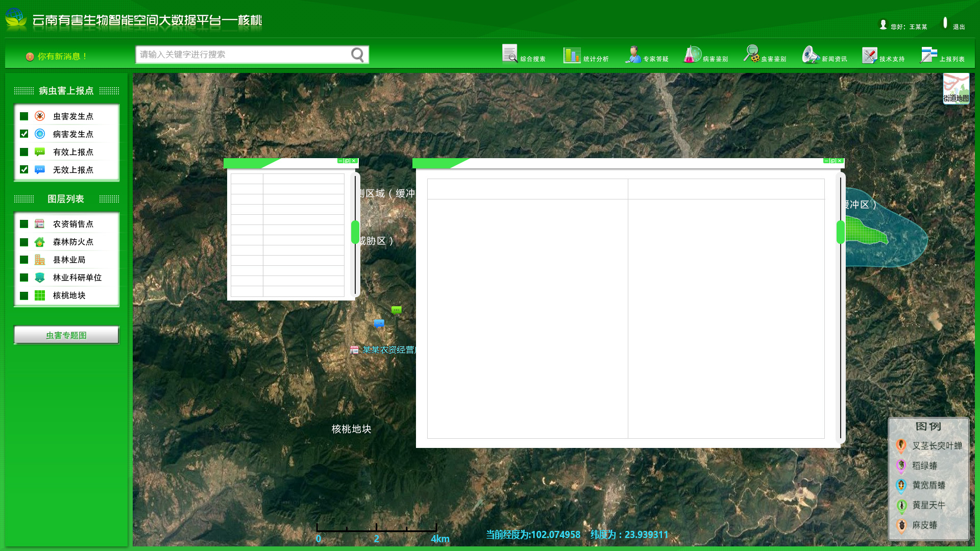Click the large panel green scrollbar handle

[x=841, y=232]
